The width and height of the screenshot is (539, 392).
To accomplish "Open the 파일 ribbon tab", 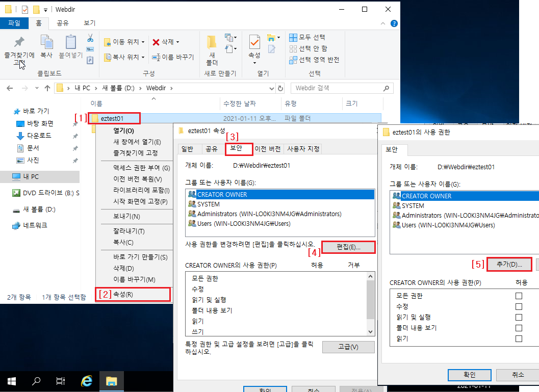I will click(x=14, y=23).
